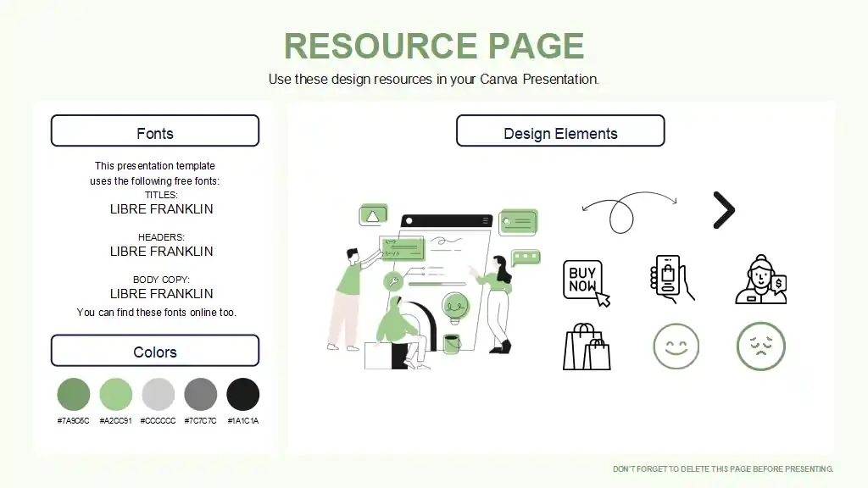Select the sad face icon
This screenshot has height=488, width=868.
click(x=761, y=347)
